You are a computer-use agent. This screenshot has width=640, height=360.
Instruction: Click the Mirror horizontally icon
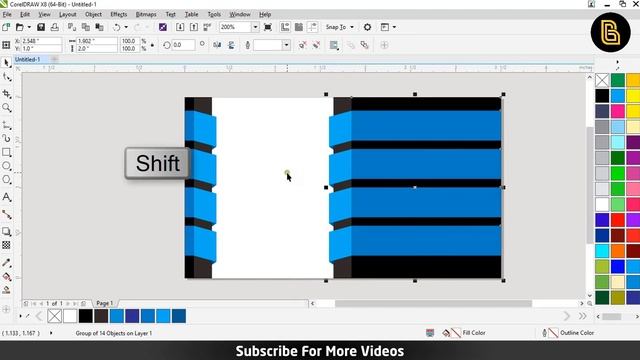(x=217, y=45)
